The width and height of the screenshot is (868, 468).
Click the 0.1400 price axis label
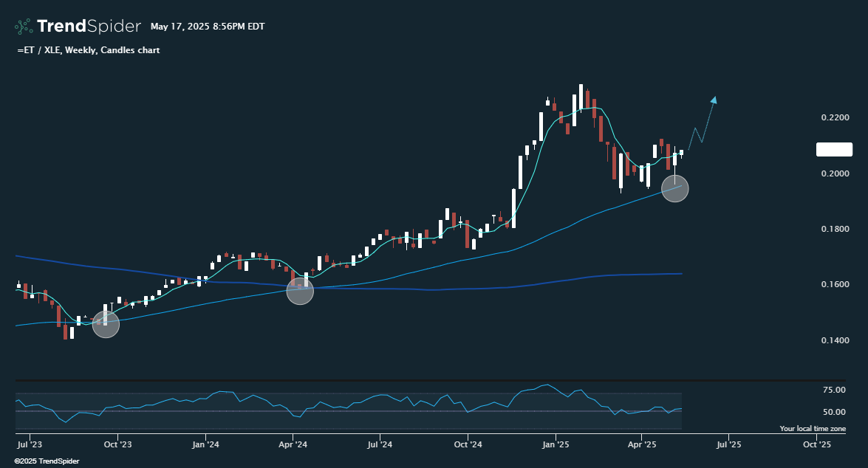[835, 340]
